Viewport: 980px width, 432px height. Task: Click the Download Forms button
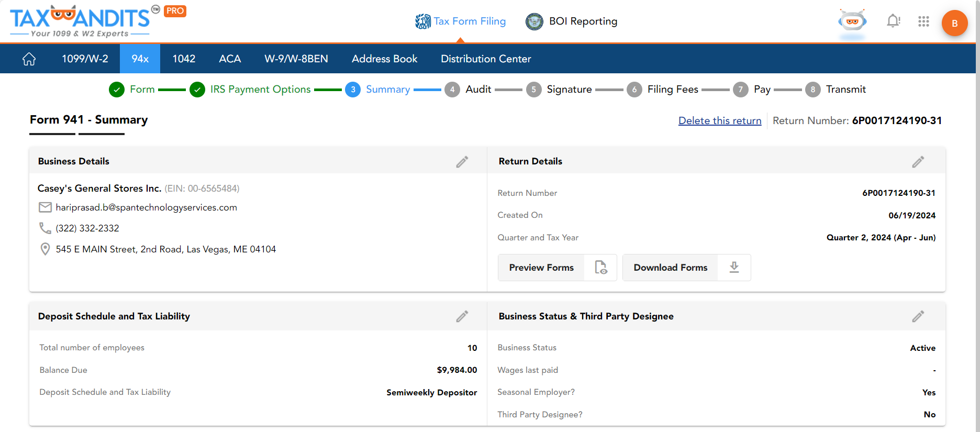tap(686, 268)
